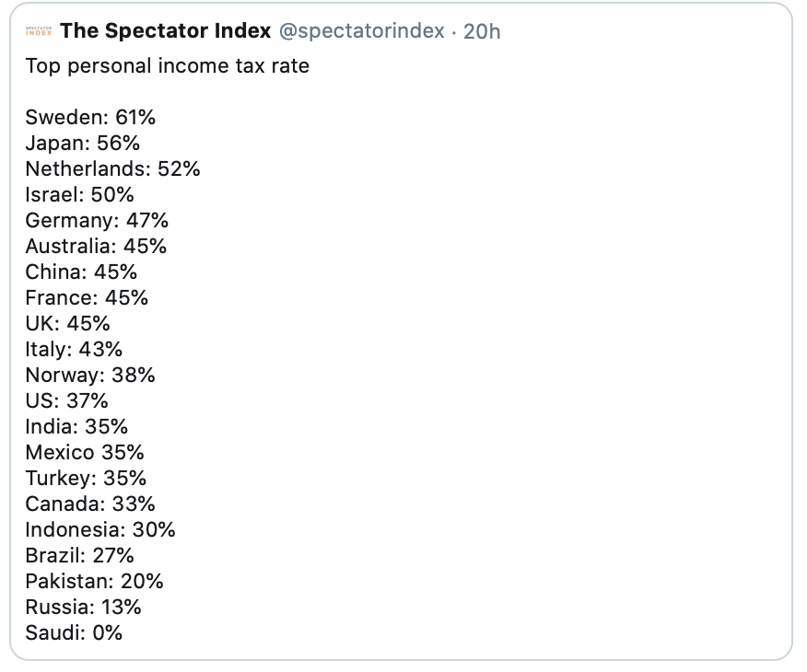Image resolution: width=807 pixels, height=672 pixels.
Task: Click the 'Top personal income tax rate' heading
Action: (x=168, y=66)
